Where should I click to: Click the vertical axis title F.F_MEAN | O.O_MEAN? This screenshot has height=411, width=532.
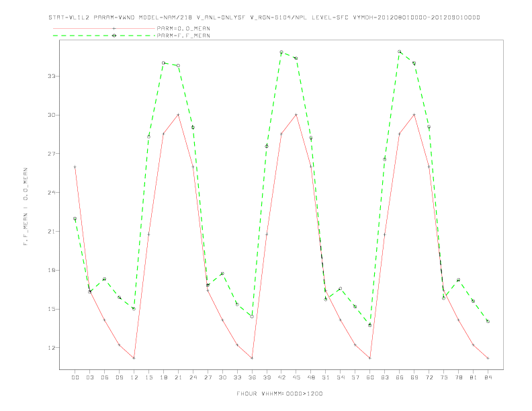[x=26, y=207]
